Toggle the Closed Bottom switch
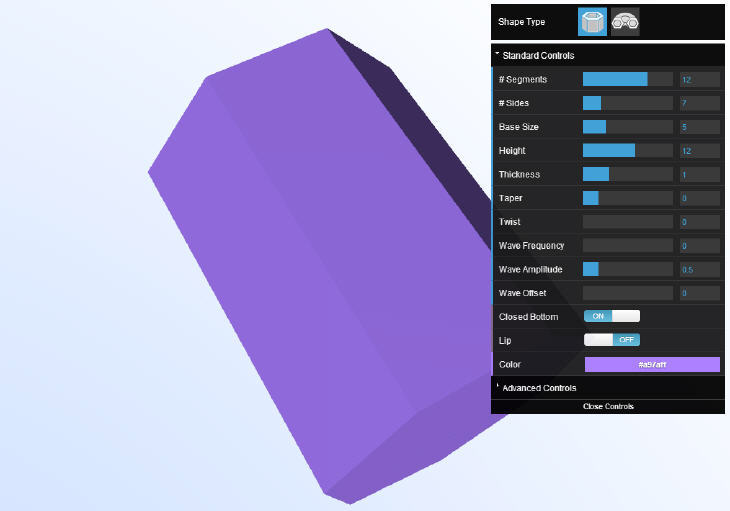The height and width of the screenshot is (511, 730). point(611,316)
